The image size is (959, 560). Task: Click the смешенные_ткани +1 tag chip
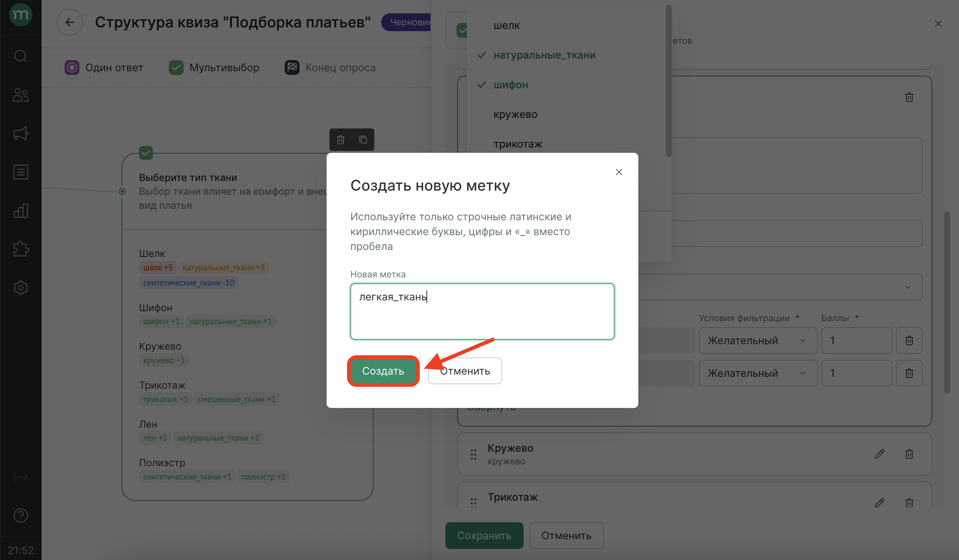(x=236, y=399)
